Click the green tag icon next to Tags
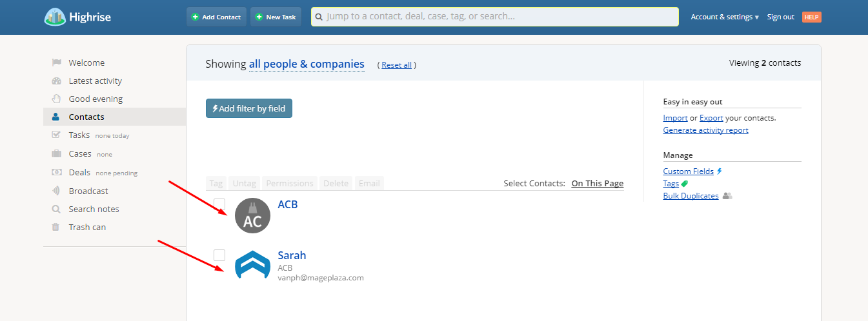Screen dimensions: 868x321 point(685,184)
